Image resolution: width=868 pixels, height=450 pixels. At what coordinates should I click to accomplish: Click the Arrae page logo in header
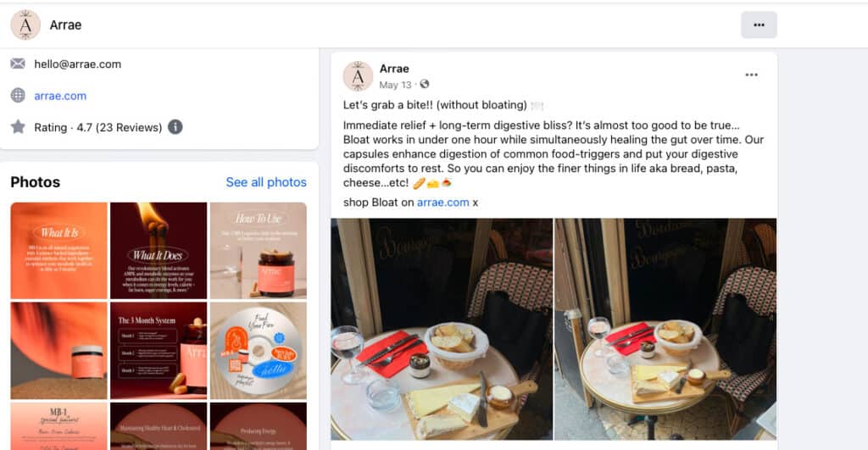coord(25,25)
